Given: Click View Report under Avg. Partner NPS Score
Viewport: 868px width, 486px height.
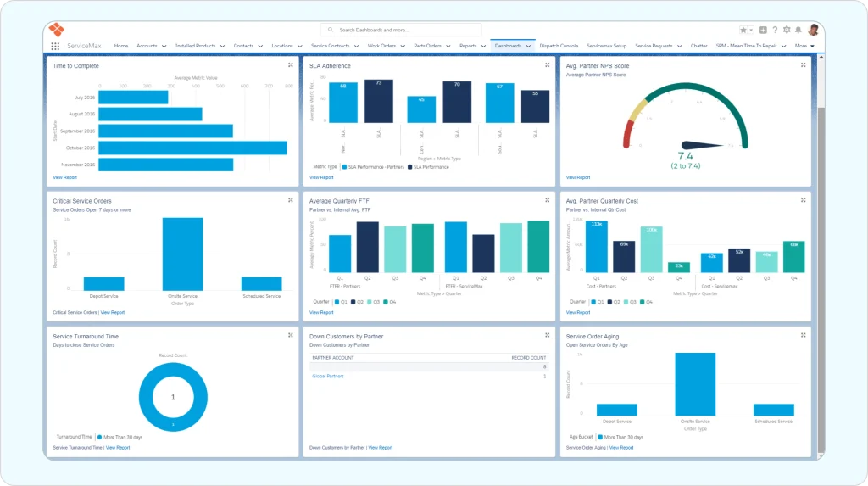Looking at the screenshot, I should point(578,177).
